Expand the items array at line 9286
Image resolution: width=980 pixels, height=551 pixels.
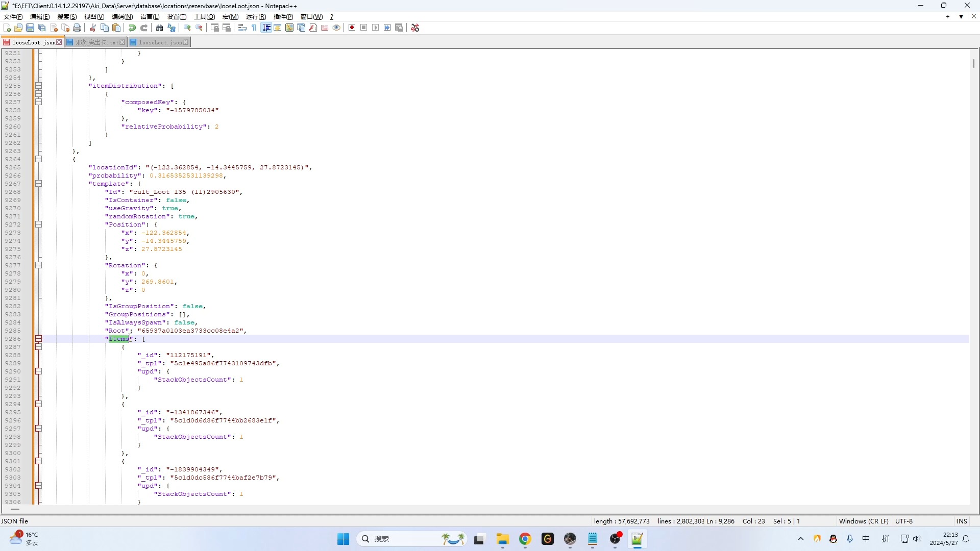click(x=38, y=338)
